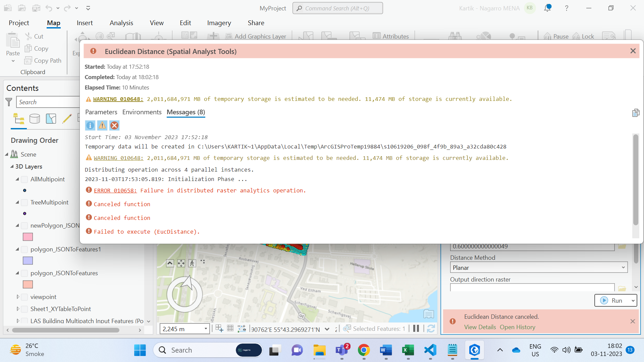The height and width of the screenshot is (362, 644).
Task: Toggle the error messages filter in Messages
Action: (114, 125)
